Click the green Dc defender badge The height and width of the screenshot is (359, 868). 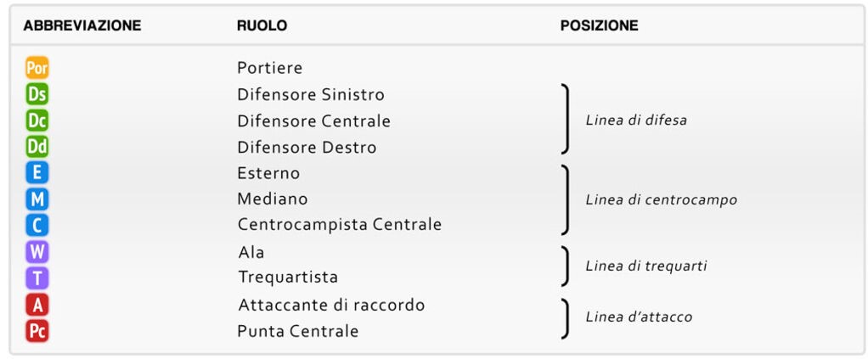click(37, 121)
